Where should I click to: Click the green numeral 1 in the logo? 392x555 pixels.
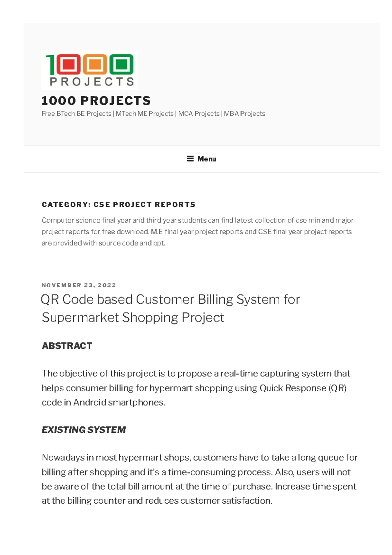(x=50, y=64)
